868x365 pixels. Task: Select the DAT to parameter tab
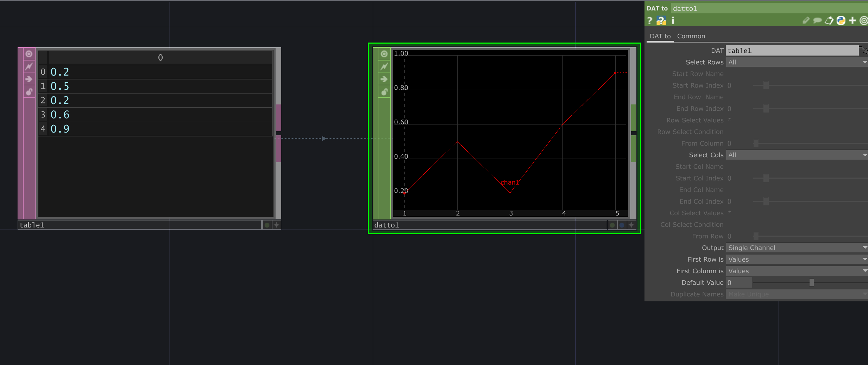pos(660,36)
